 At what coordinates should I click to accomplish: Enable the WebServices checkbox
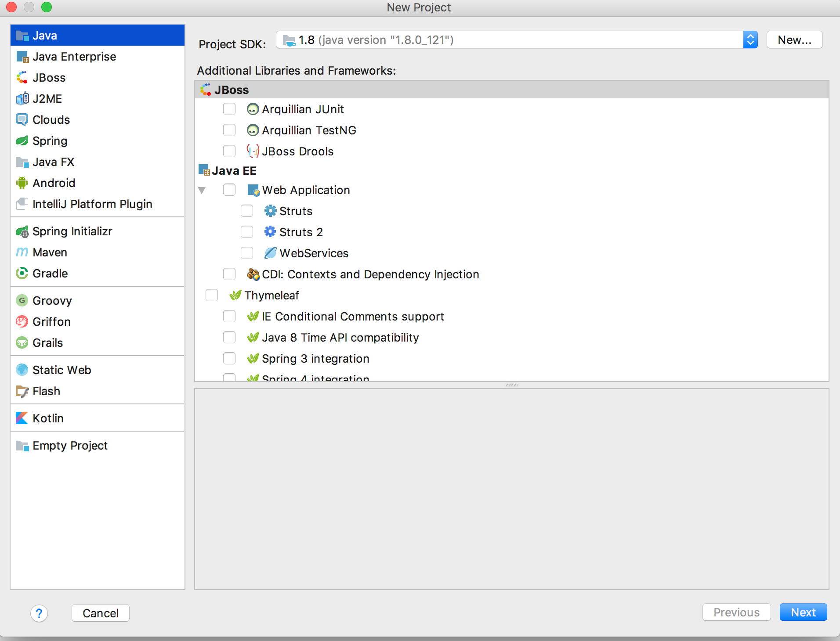(247, 253)
